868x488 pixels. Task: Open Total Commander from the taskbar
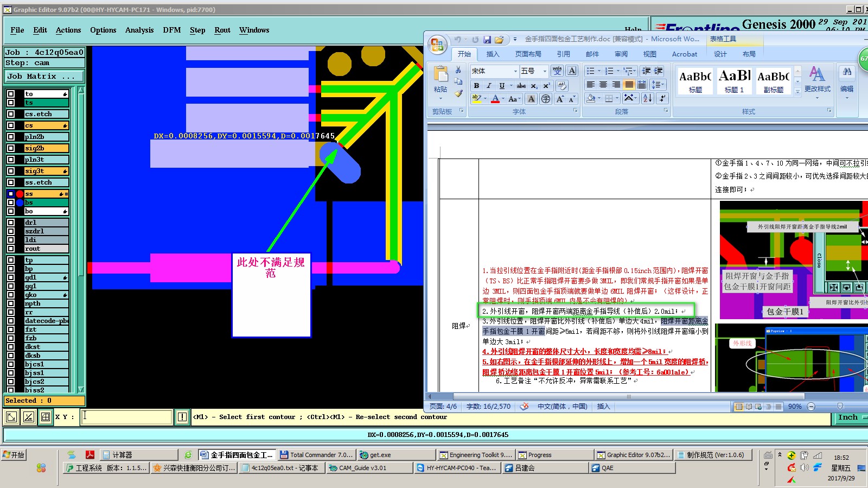pos(317,455)
